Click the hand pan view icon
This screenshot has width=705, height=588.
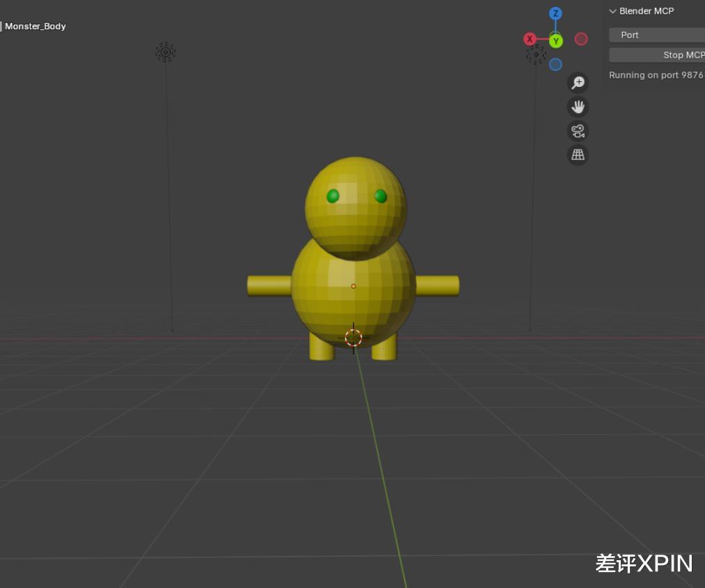point(578,107)
